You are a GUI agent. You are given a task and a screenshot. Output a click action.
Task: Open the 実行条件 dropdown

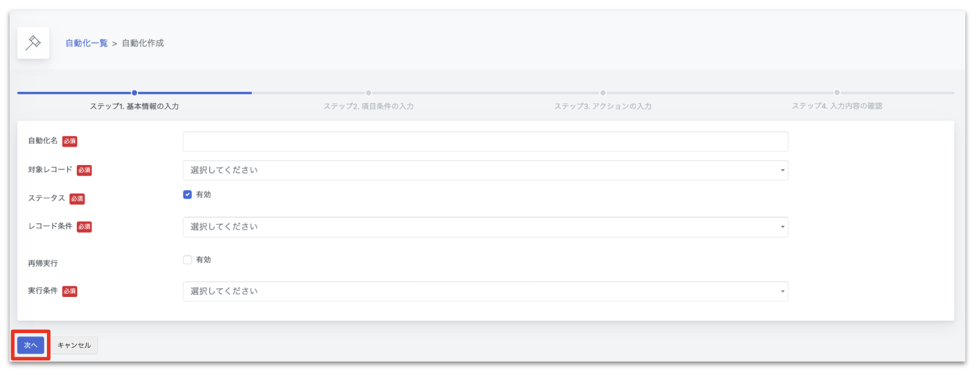(x=486, y=292)
